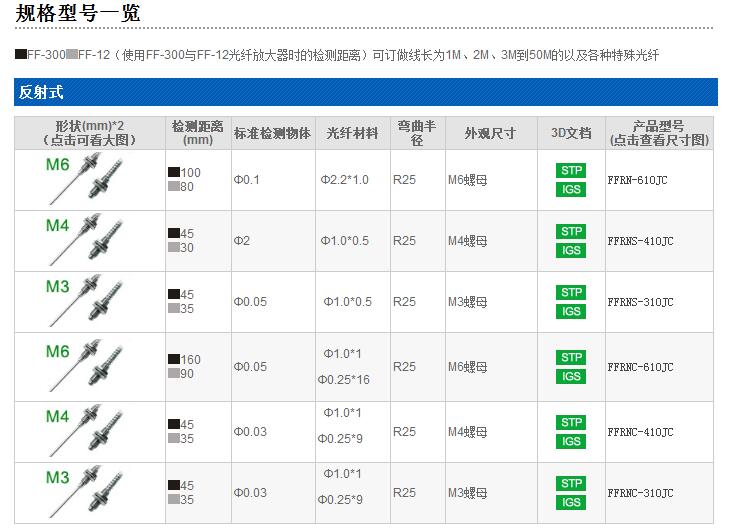Screen dimensions: 733x530
Task: Click STP button for FFRN-610JC
Action: (571, 170)
